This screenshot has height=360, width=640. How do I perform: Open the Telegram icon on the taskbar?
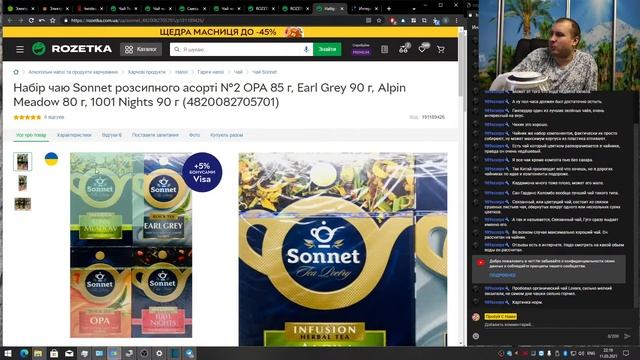pos(190,353)
